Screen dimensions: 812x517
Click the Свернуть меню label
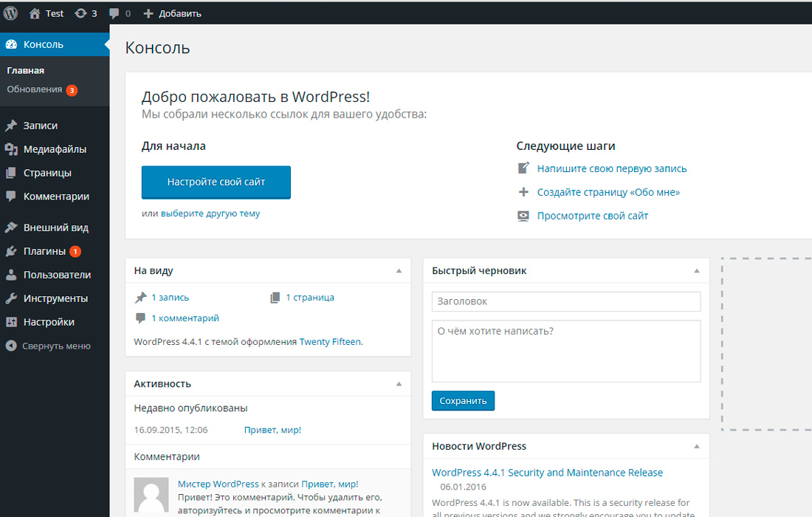click(x=56, y=346)
